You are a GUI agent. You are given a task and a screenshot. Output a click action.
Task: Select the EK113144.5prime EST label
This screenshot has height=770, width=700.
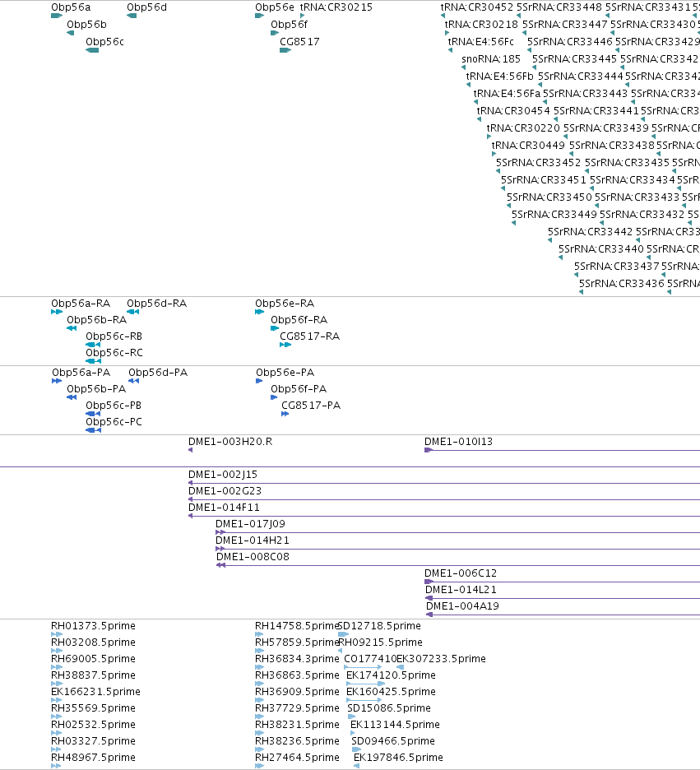395,725
